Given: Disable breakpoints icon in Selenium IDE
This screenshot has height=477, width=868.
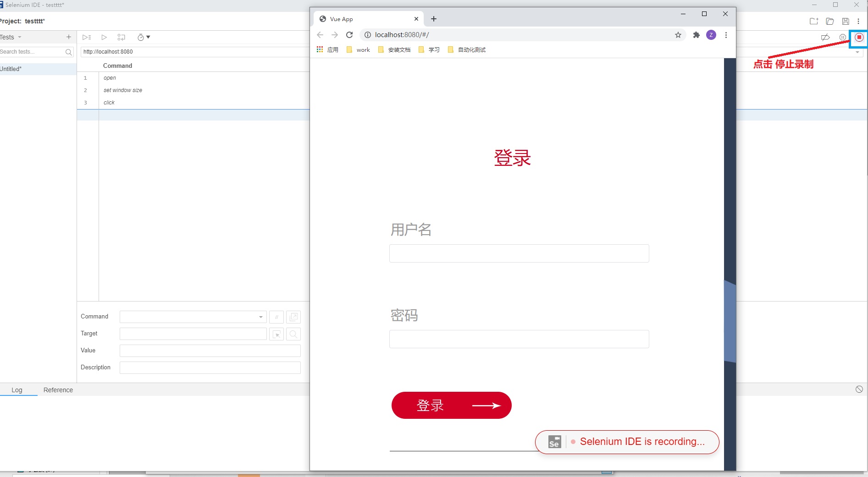Looking at the screenshot, I should (825, 38).
